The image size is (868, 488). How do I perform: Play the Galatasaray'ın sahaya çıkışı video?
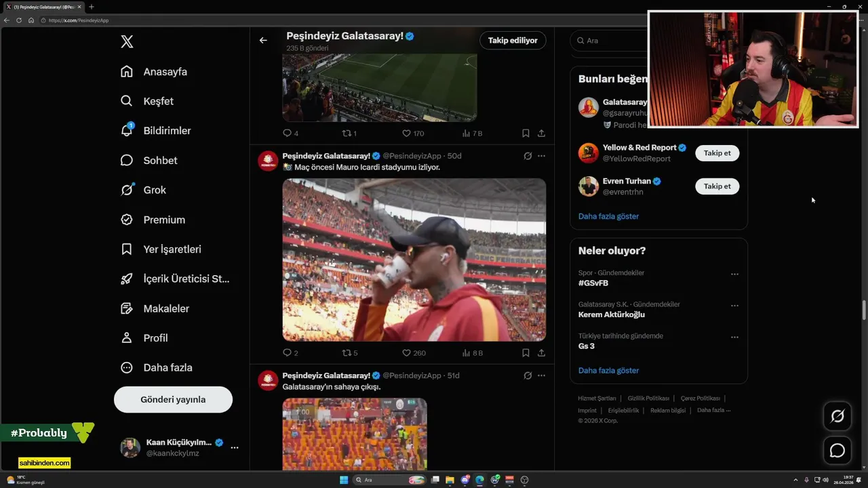355,434
